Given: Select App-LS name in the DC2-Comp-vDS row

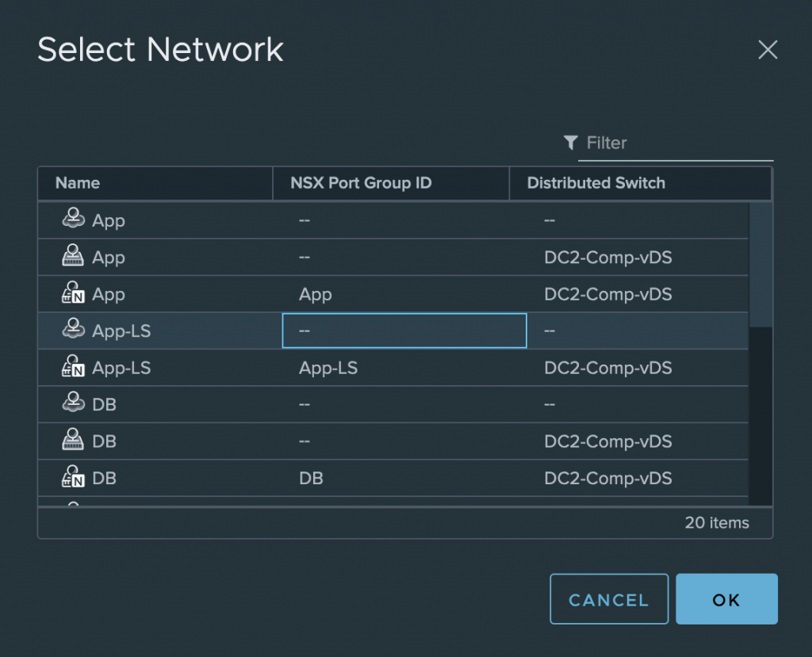Looking at the screenshot, I should click(x=121, y=368).
